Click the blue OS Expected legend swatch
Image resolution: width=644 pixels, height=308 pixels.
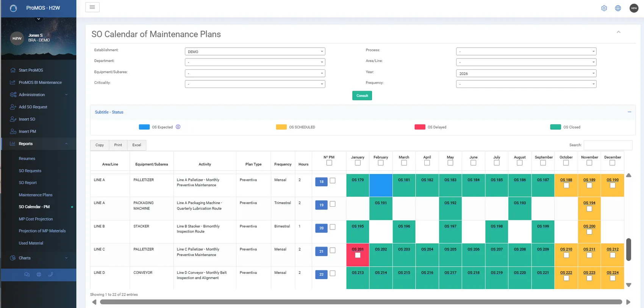coord(144,127)
